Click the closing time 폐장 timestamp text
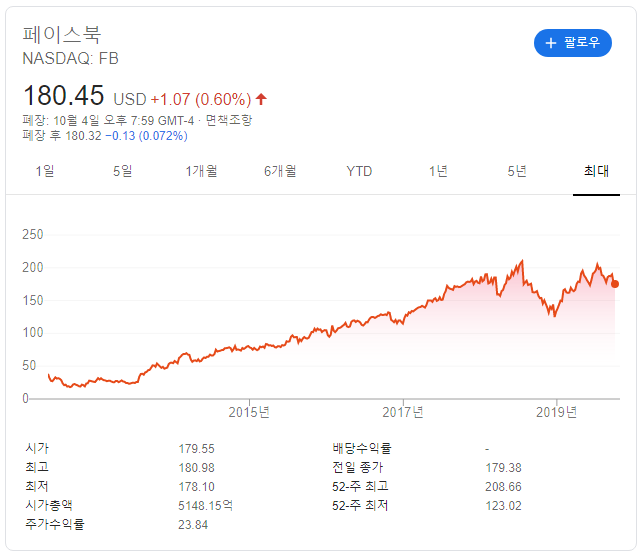 (x=108, y=120)
